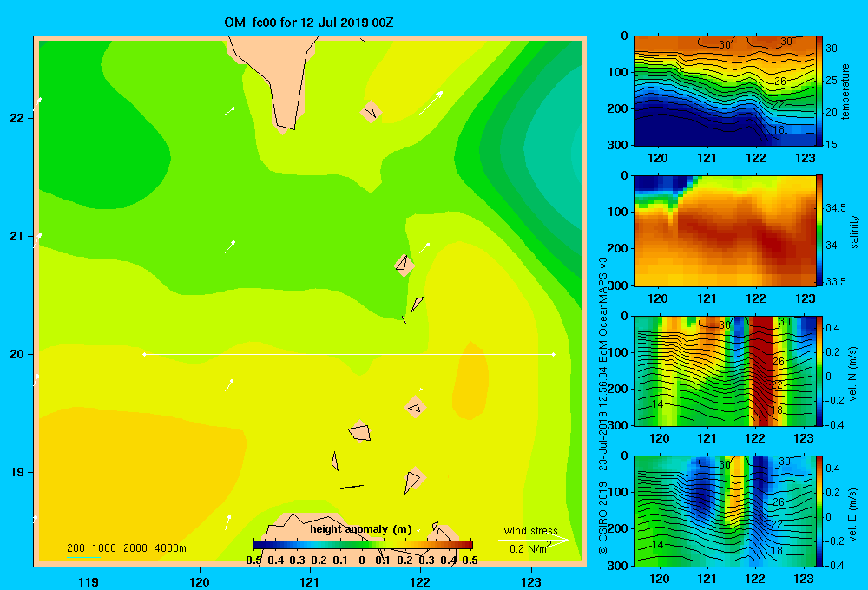Open the northward velocity section panel
The width and height of the screenshot is (868, 590).
(724, 370)
